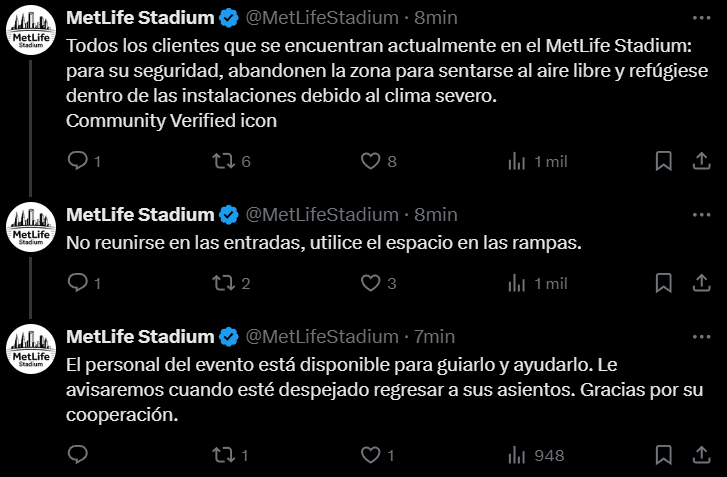727x477 pixels.
Task: Reply to the tweet about the ramps
Action: click(x=78, y=284)
